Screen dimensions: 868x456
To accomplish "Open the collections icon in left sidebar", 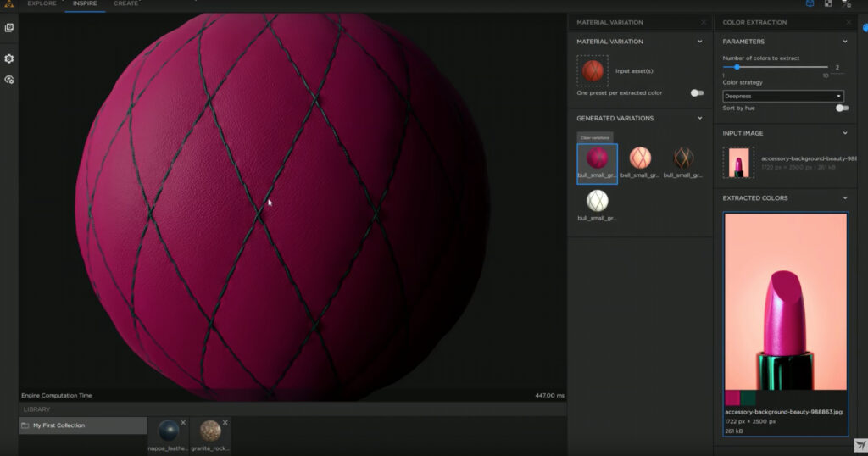I will point(9,28).
